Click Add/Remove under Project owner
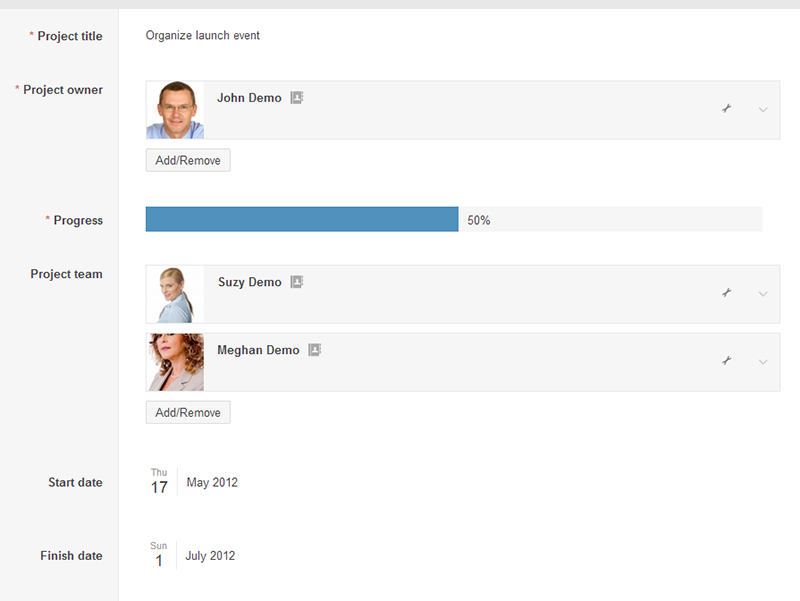This screenshot has width=800, height=601. [x=188, y=160]
